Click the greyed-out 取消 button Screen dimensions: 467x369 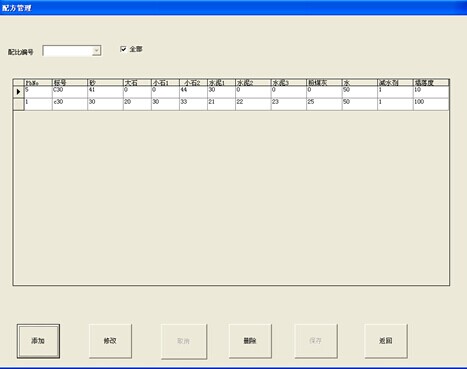click(x=184, y=341)
